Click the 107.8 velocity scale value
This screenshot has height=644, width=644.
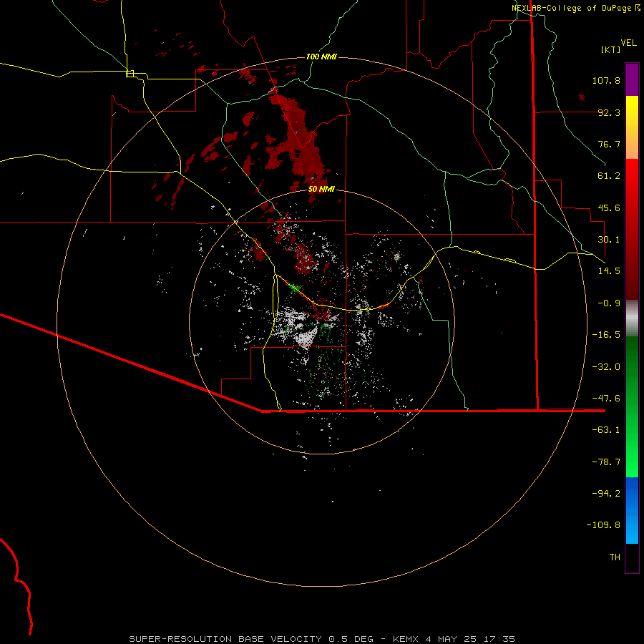point(606,80)
